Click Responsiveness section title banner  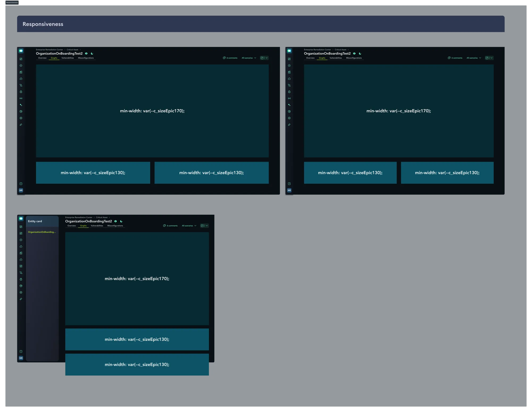point(261,24)
